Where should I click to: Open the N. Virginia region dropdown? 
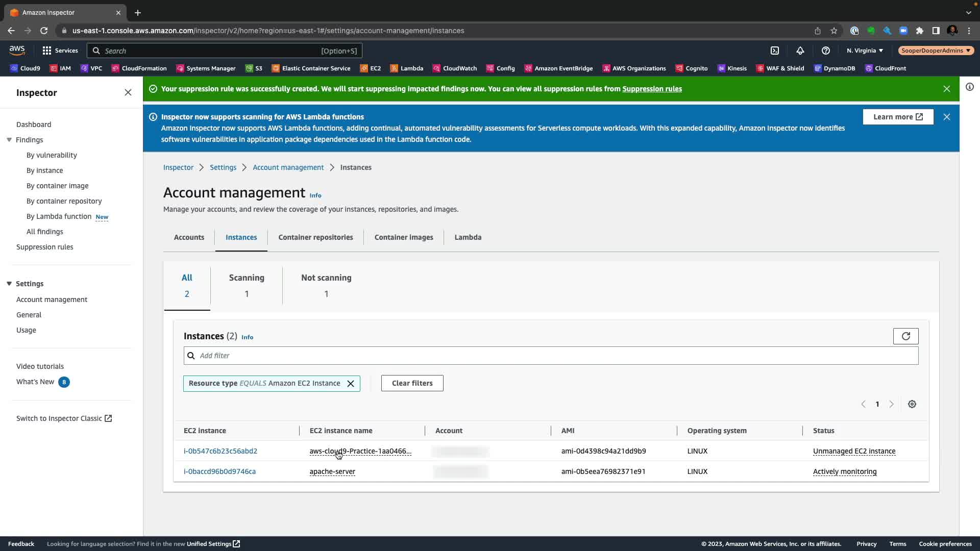point(865,51)
